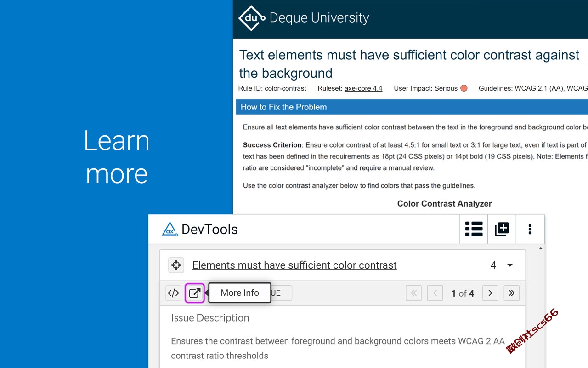Viewport: 588px width, 368px height.
Task: Click the add-to-collection plus icon
Action: (x=502, y=229)
